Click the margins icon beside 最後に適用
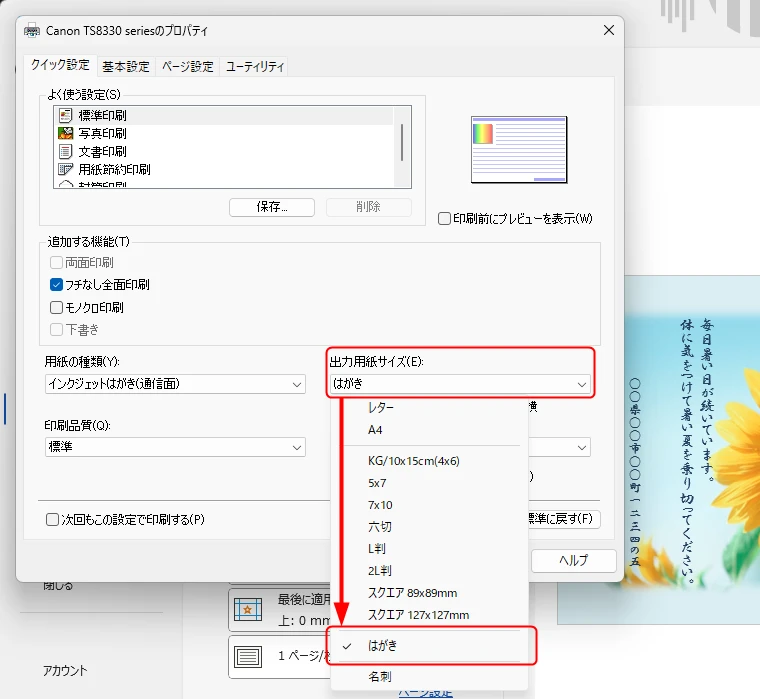Viewport: 760px width, 699px height. [248, 609]
